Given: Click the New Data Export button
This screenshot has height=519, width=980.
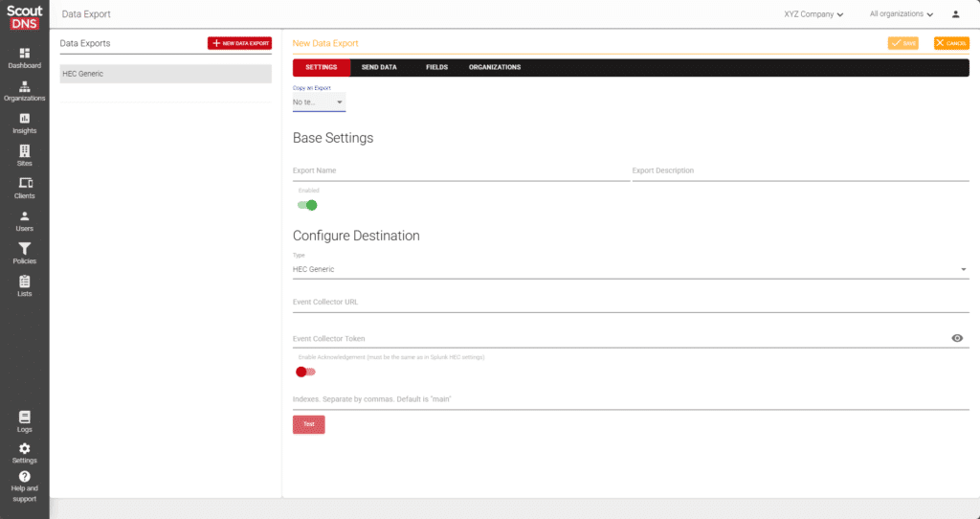Looking at the screenshot, I should [x=239, y=43].
